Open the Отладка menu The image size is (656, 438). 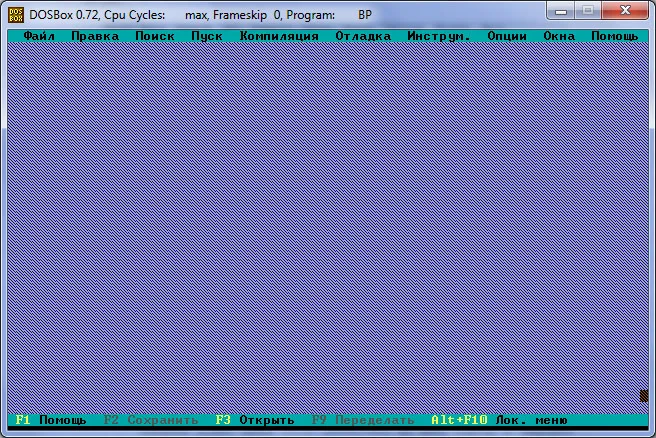363,36
